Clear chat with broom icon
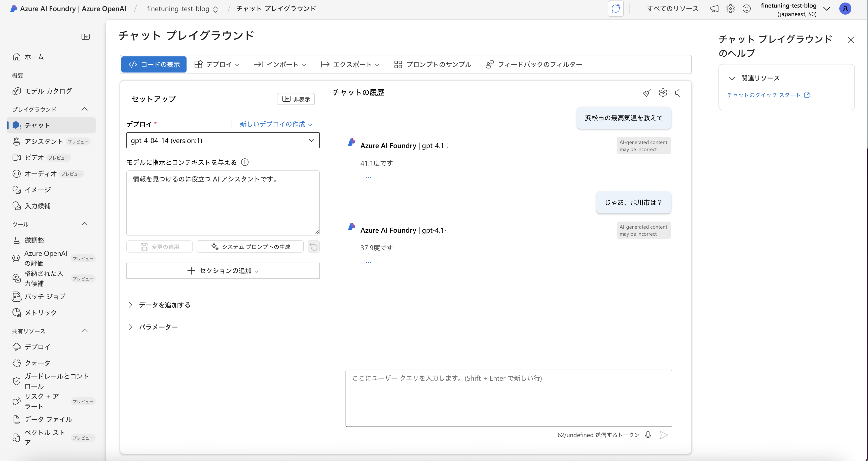Viewport: 868px width, 461px height. coord(647,93)
